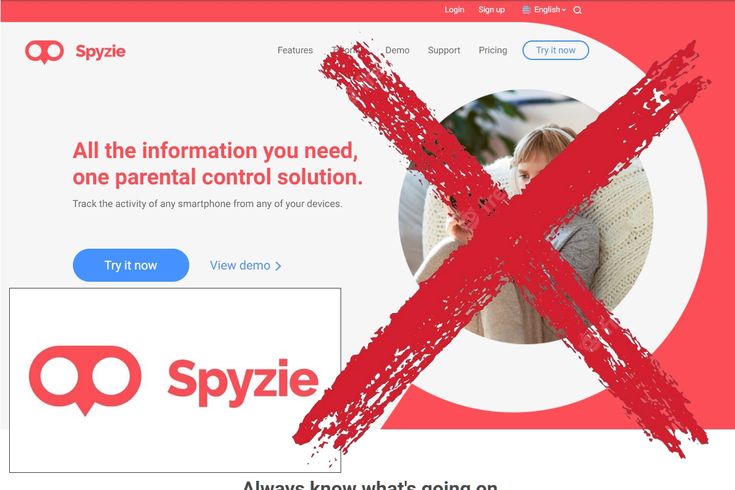Viewport: 735px width, 490px height.
Task: Click the chevron arrow after View demo
Action: click(x=278, y=266)
